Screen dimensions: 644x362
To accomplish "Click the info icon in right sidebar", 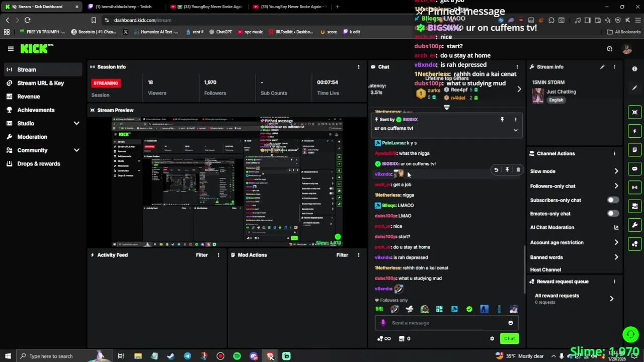I will 635,69.
